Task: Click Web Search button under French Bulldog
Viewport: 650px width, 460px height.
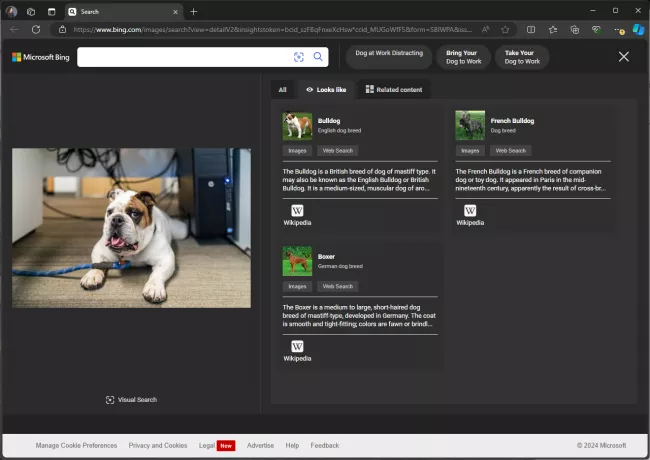Action: pyautogui.click(x=510, y=151)
